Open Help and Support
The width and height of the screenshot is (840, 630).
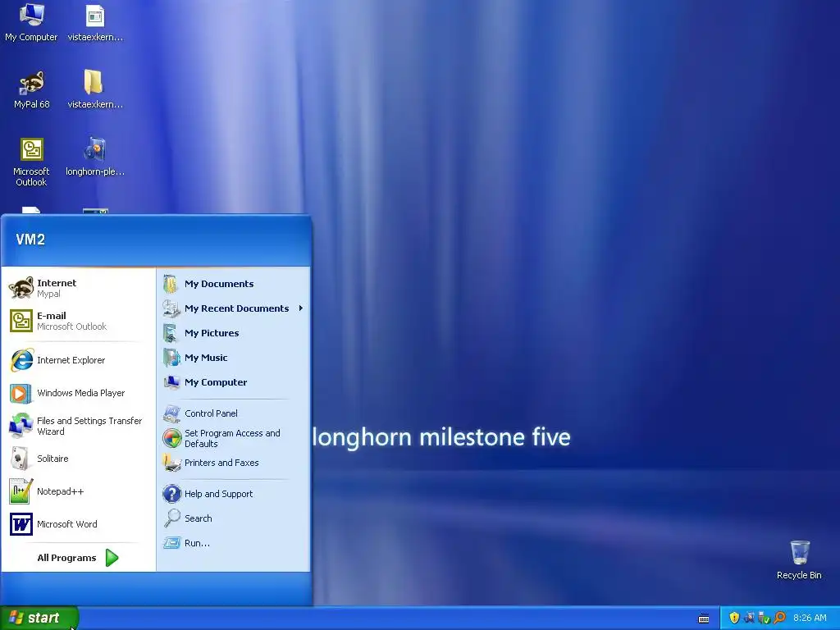tap(234, 493)
